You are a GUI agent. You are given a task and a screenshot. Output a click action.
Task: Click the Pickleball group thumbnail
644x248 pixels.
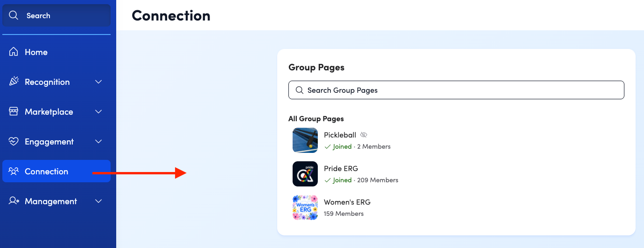click(x=305, y=140)
